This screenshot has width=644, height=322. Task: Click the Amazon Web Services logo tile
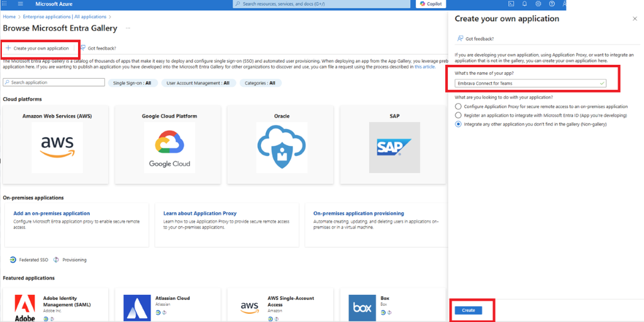57,147
